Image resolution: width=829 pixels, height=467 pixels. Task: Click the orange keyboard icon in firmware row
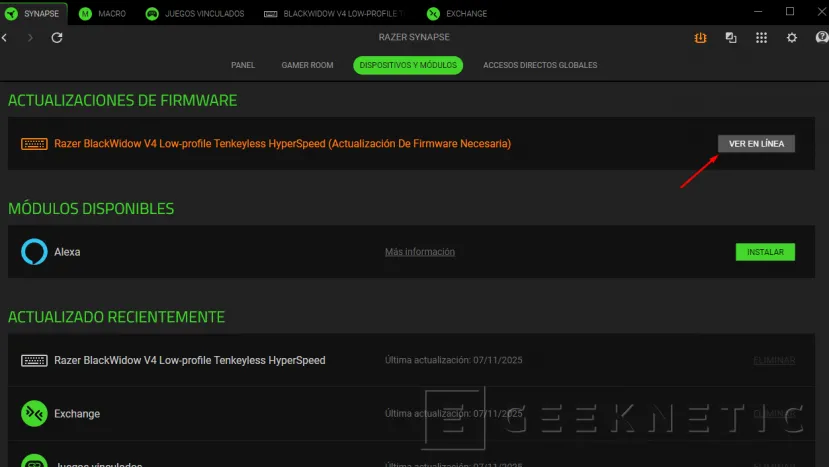pyautogui.click(x=34, y=144)
